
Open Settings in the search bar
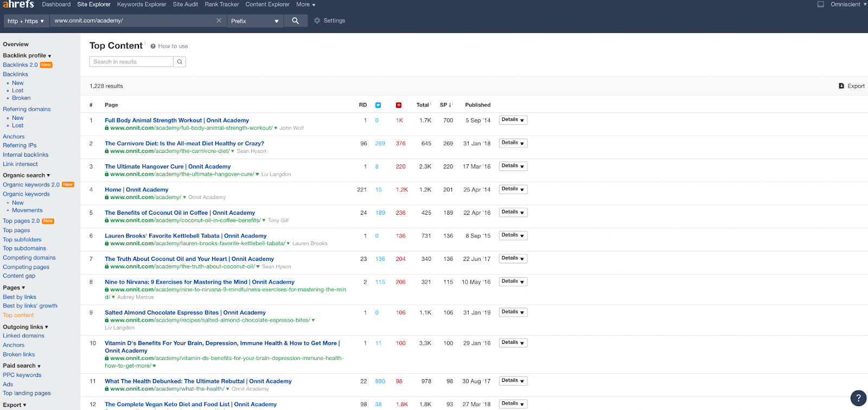tap(334, 21)
